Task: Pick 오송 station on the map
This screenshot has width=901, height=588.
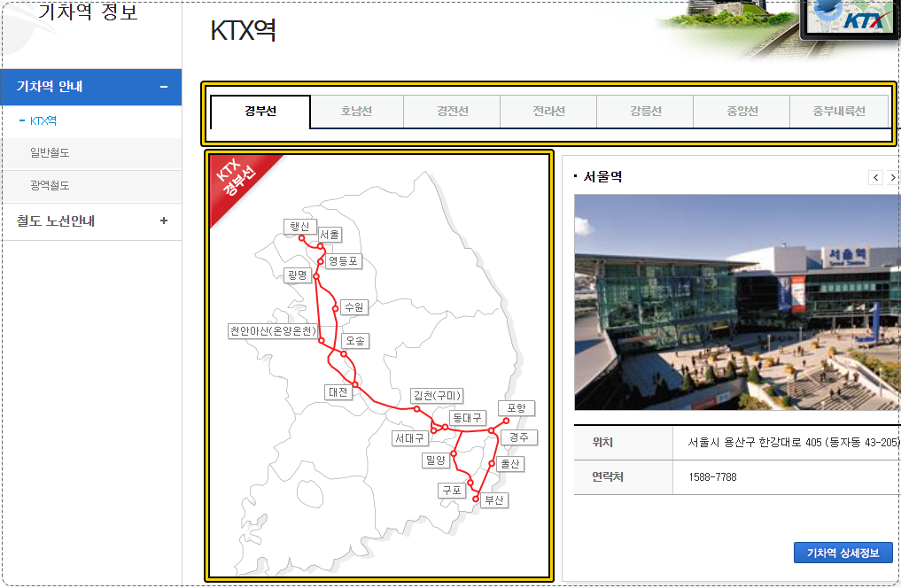Action: click(355, 341)
